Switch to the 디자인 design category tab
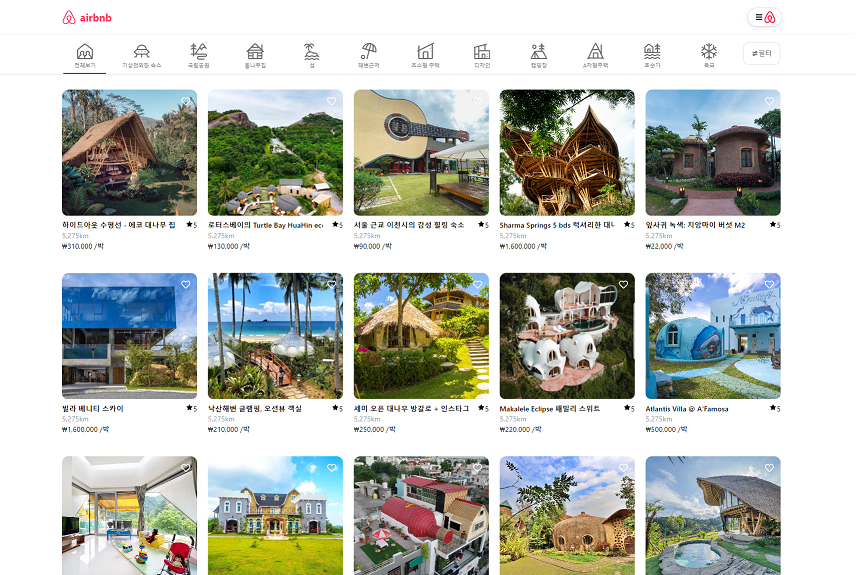 coord(482,57)
